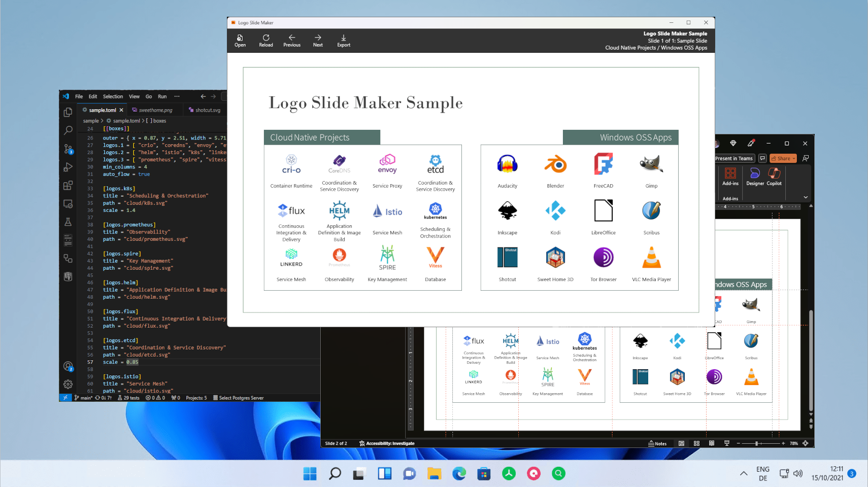Screen dimensions: 868x487
Task: Open VS Code Search view
Action: click(68, 130)
